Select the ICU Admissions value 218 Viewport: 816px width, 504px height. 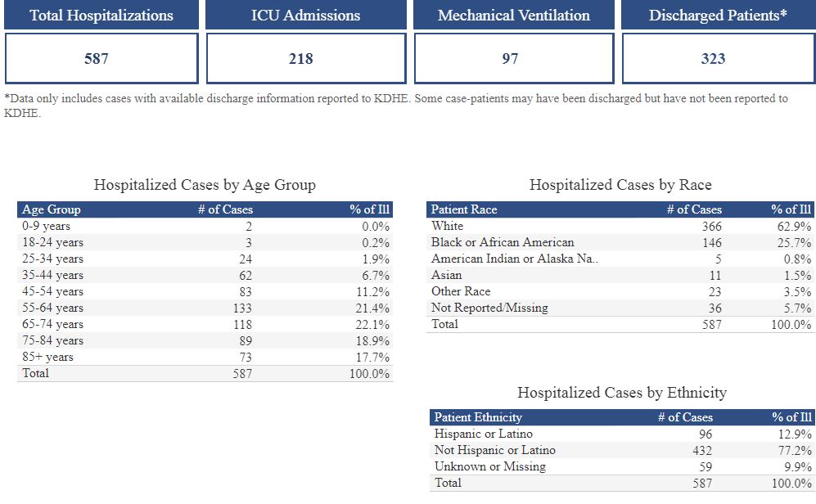click(305, 58)
